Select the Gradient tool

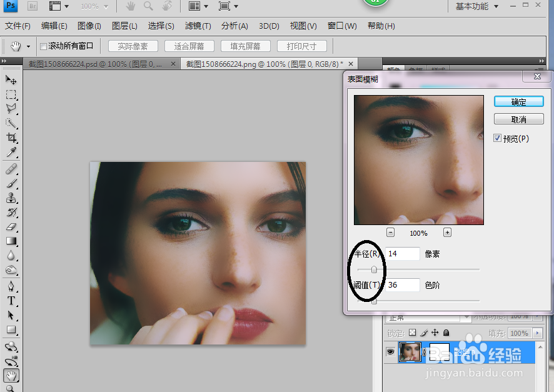pyautogui.click(x=11, y=241)
